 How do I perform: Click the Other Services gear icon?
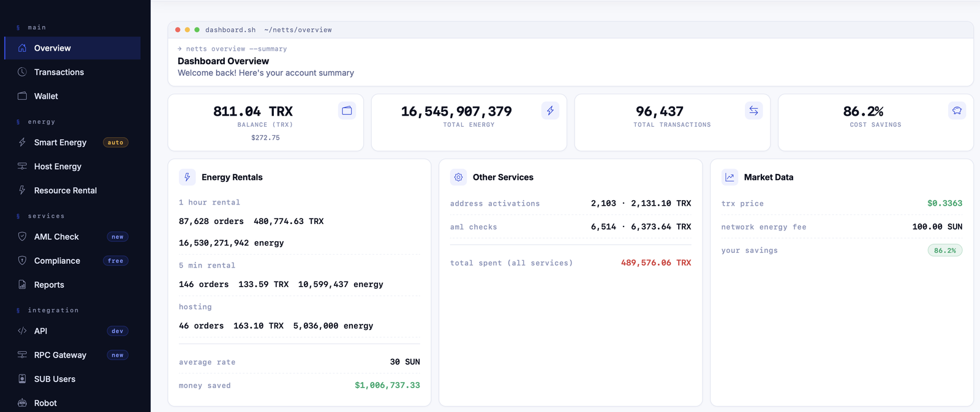458,177
